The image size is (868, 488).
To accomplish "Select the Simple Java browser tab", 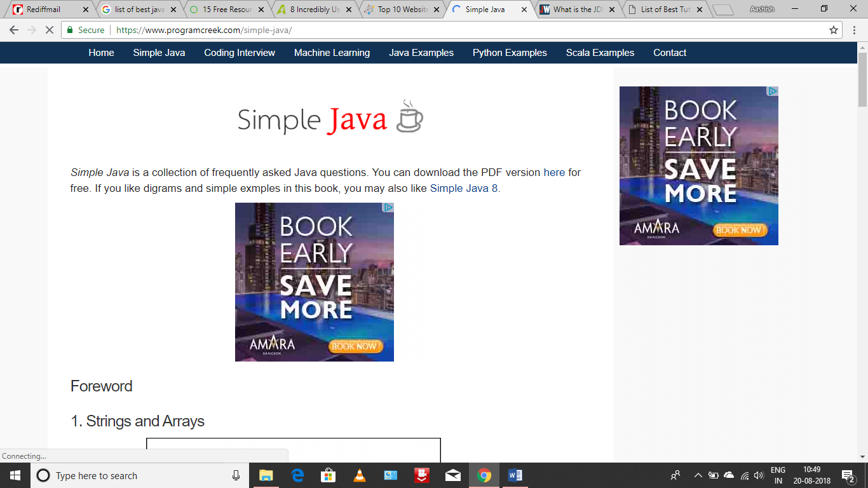I will click(x=489, y=10).
